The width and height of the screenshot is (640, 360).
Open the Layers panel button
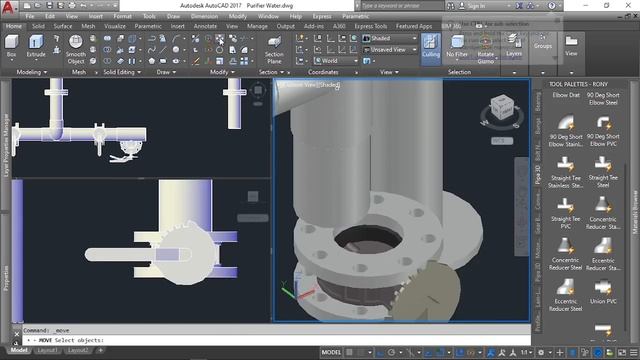click(x=514, y=46)
